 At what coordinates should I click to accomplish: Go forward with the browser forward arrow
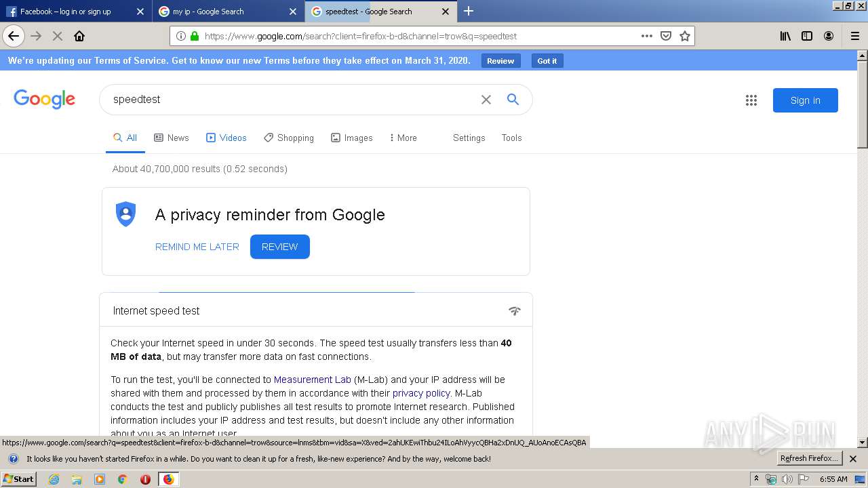point(36,36)
